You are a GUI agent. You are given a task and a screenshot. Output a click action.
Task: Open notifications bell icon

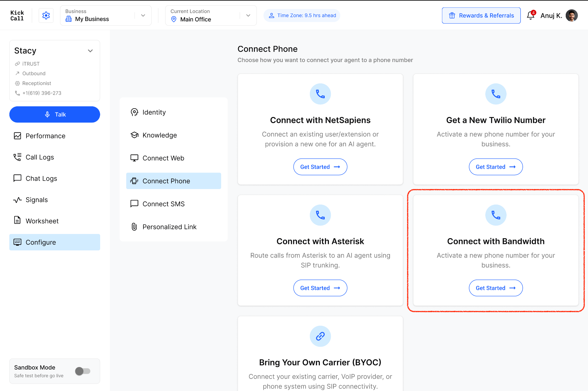(530, 15)
